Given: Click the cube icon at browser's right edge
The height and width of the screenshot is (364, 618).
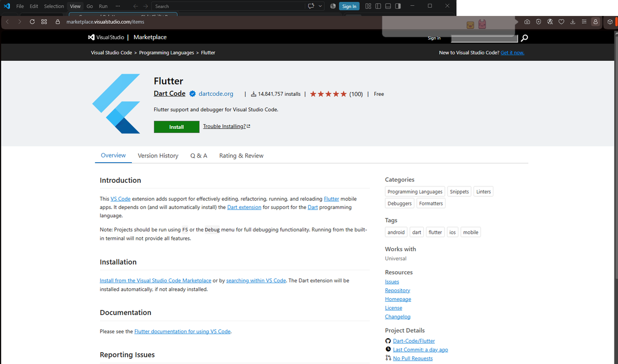Looking at the screenshot, I should (x=610, y=22).
